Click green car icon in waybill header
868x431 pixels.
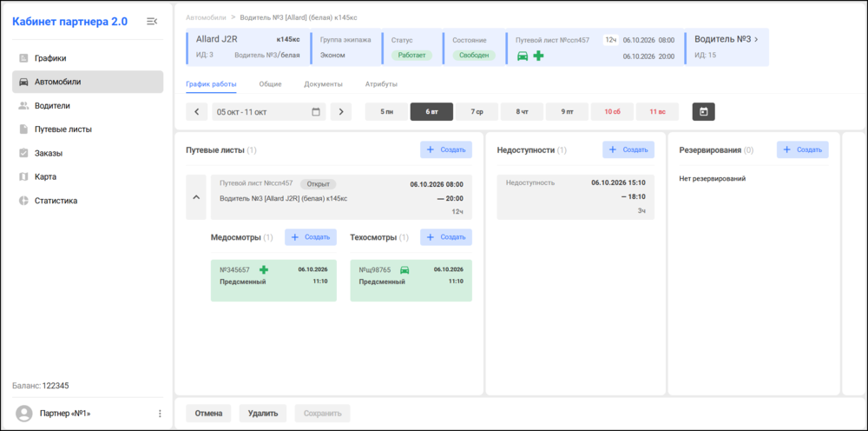522,56
